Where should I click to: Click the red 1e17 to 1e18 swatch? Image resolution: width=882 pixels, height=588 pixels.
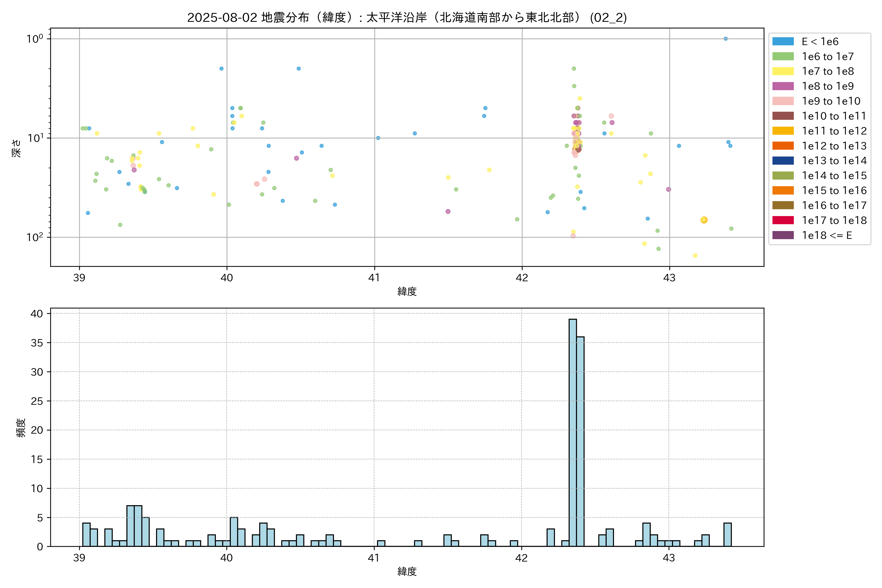click(783, 220)
